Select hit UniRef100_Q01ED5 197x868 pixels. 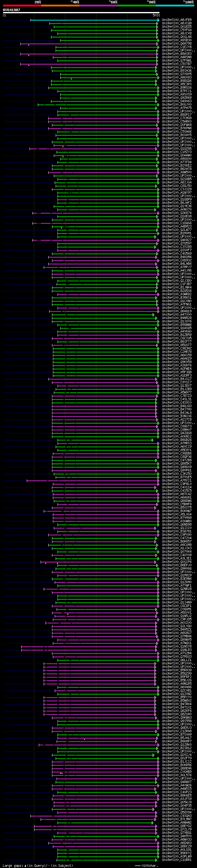(177, 26)
